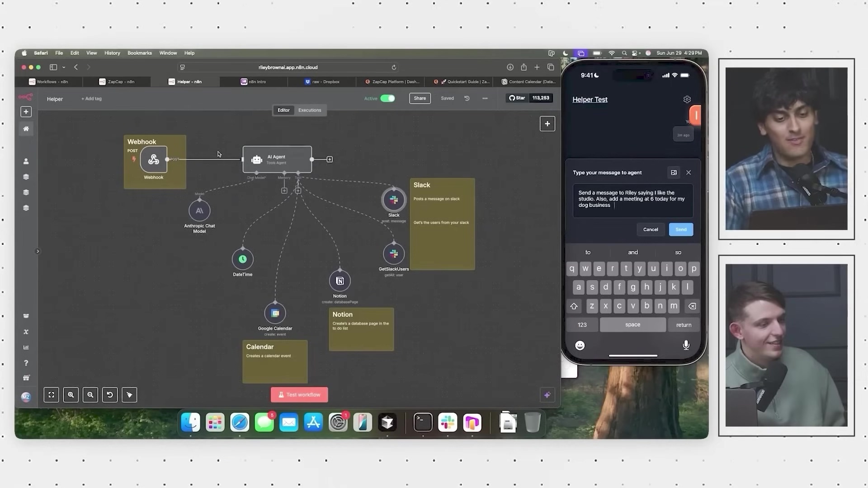Click Add tag next to Helper

click(x=91, y=99)
